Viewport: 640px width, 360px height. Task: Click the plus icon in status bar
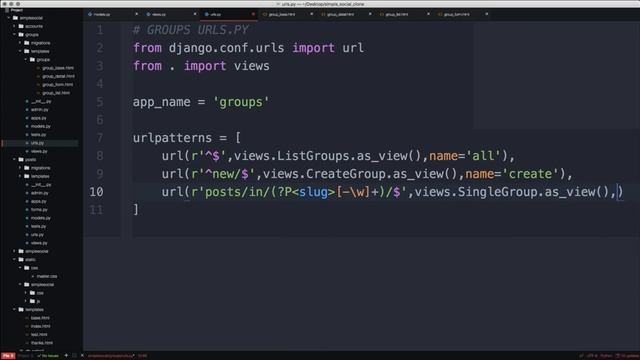click(x=66, y=356)
